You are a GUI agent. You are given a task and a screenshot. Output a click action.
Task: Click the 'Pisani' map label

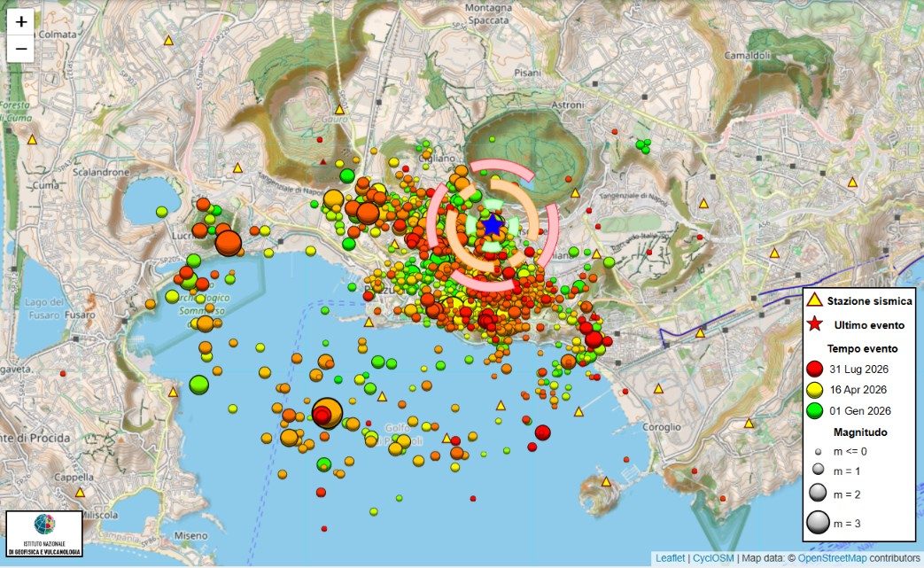[x=527, y=73]
